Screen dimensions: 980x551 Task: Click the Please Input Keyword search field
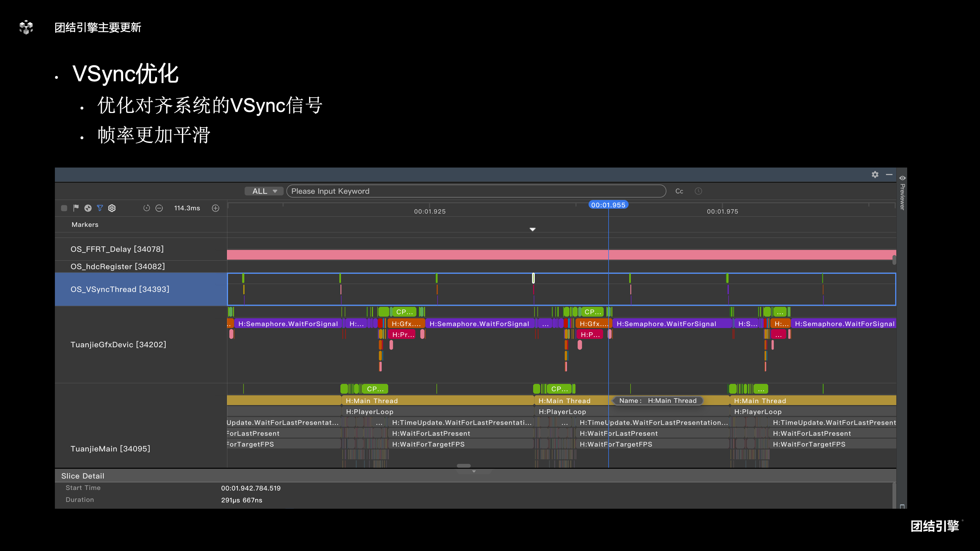tap(476, 191)
